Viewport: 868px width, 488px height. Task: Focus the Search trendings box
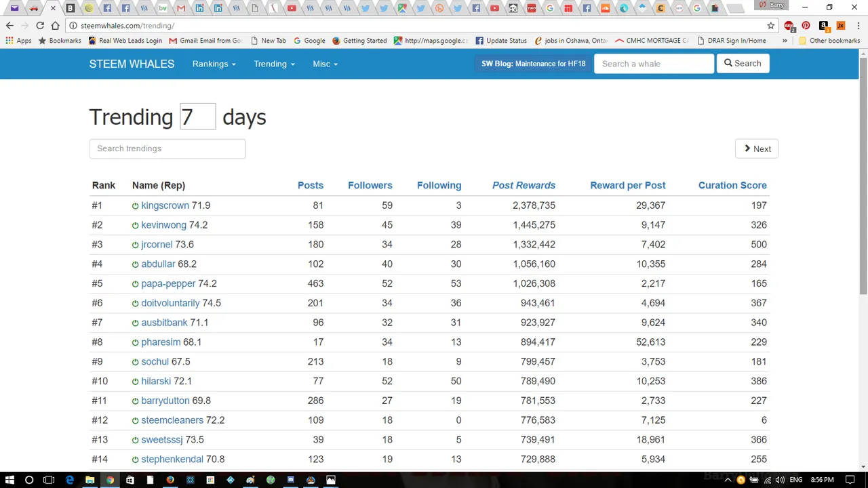(x=167, y=148)
